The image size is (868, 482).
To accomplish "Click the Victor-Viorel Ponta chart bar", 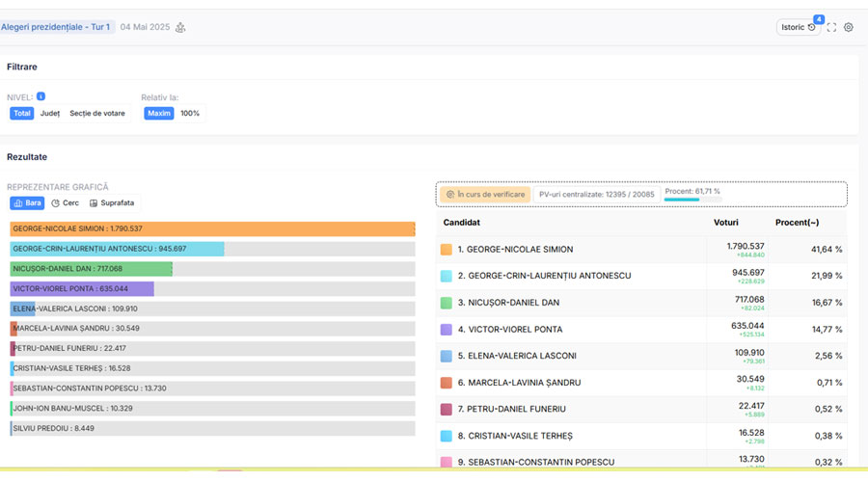I will point(82,288).
